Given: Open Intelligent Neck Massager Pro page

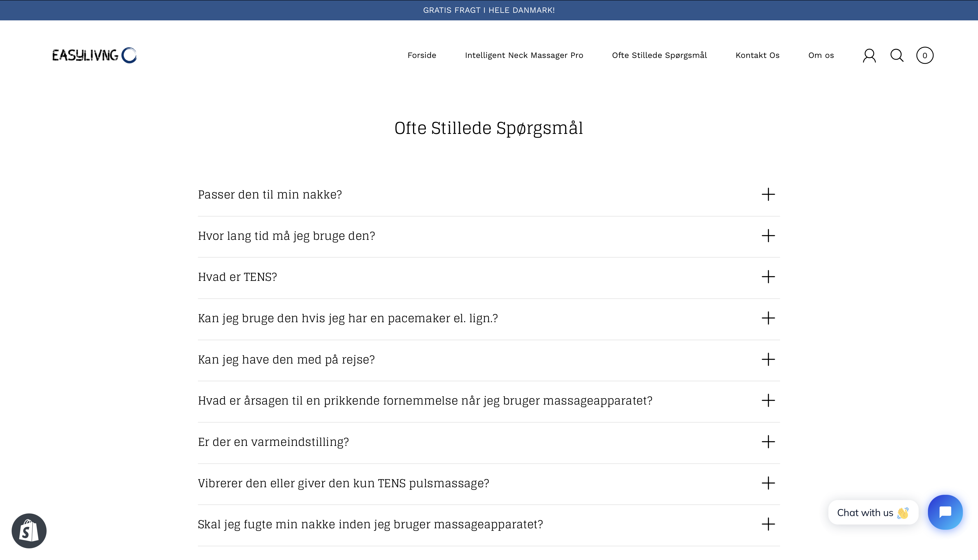Looking at the screenshot, I should click(524, 55).
